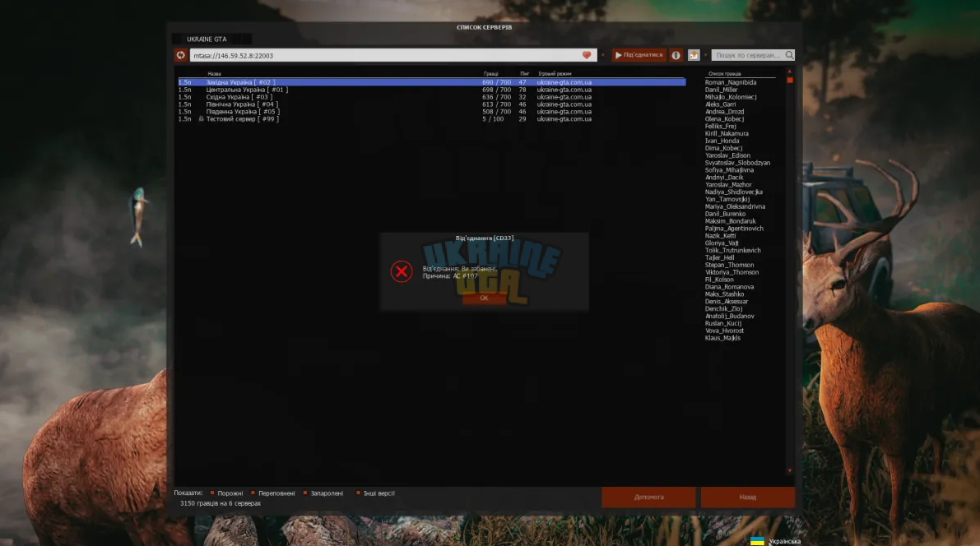The image size is (980, 546).
Task: Click player Ivan_Honda in list
Action: point(722,141)
